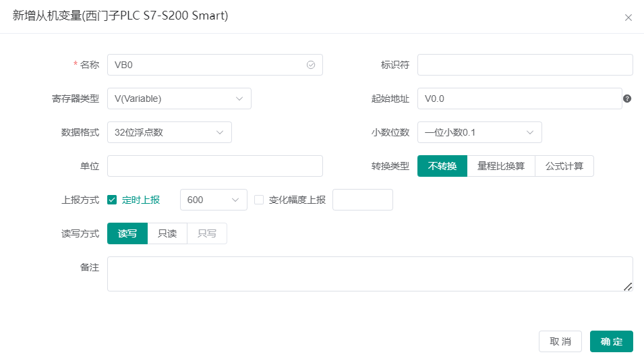644x363 pixels.
Task: Uncheck the 定时上报 checkbox
Action: pyautogui.click(x=112, y=200)
